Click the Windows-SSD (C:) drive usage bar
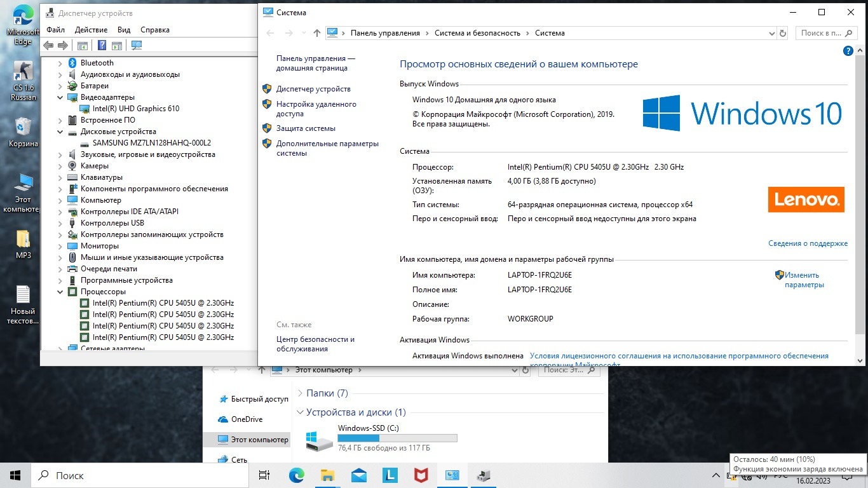The image size is (868, 488). [397, 438]
